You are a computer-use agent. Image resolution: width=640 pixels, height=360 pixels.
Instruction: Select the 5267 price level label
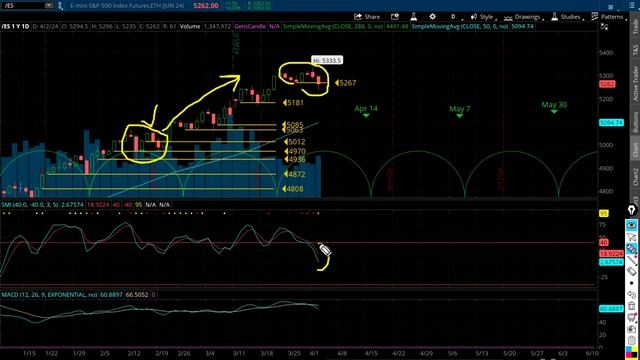click(x=345, y=83)
